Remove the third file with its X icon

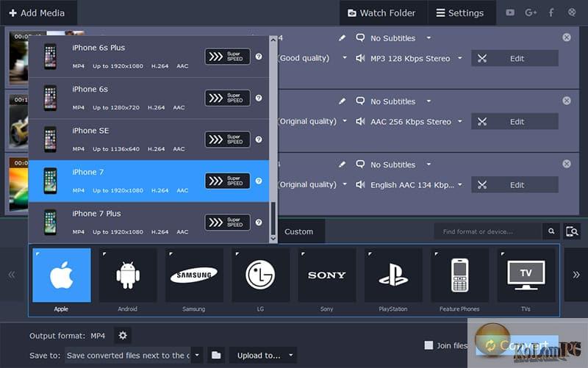(x=567, y=164)
